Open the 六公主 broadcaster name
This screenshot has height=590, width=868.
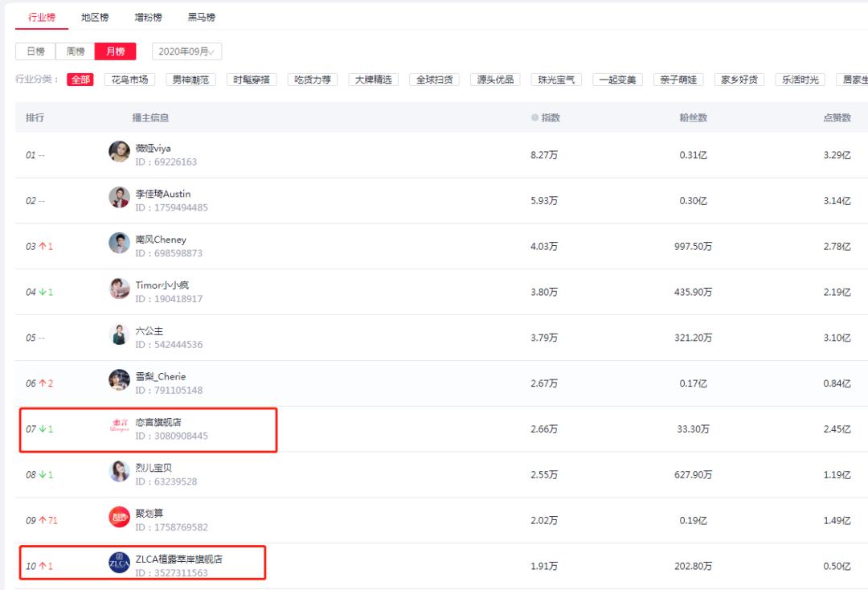click(x=149, y=330)
